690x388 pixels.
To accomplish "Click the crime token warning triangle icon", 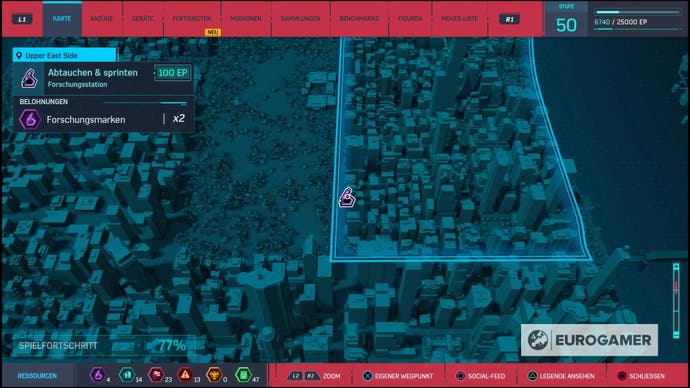I will click(185, 375).
